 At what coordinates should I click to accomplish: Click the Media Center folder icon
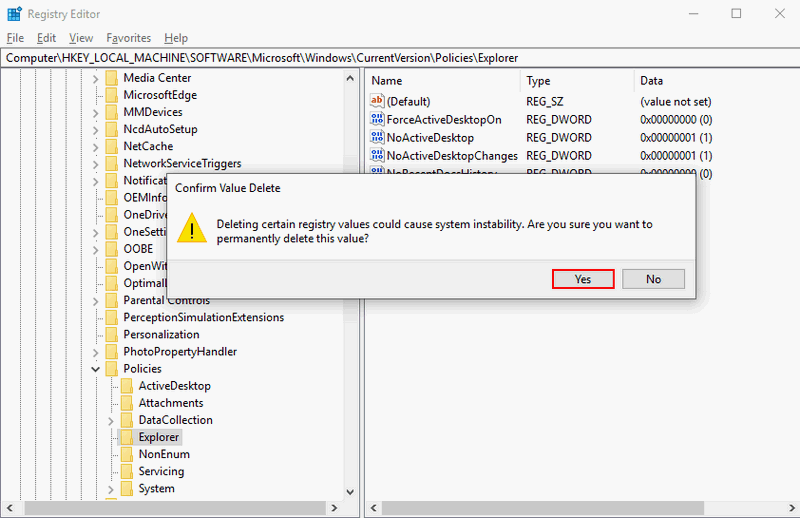pyautogui.click(x=112, y=78)
